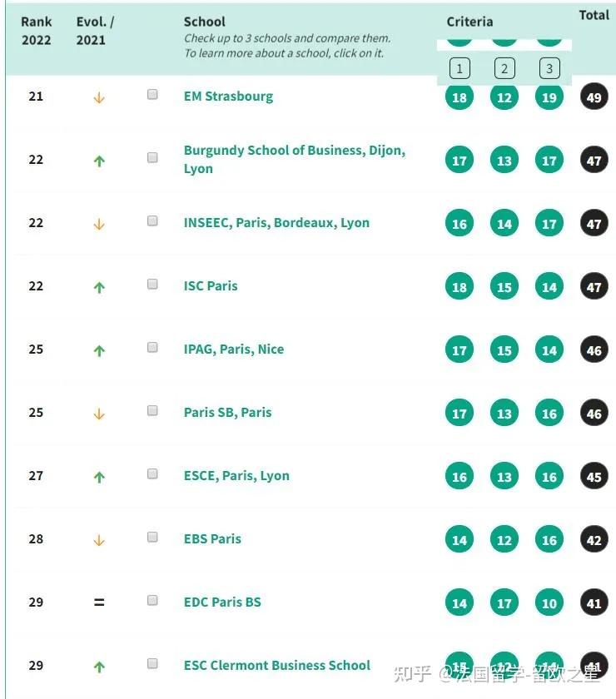Click the orange down arrow for EBS Paris

click(99, 540)
